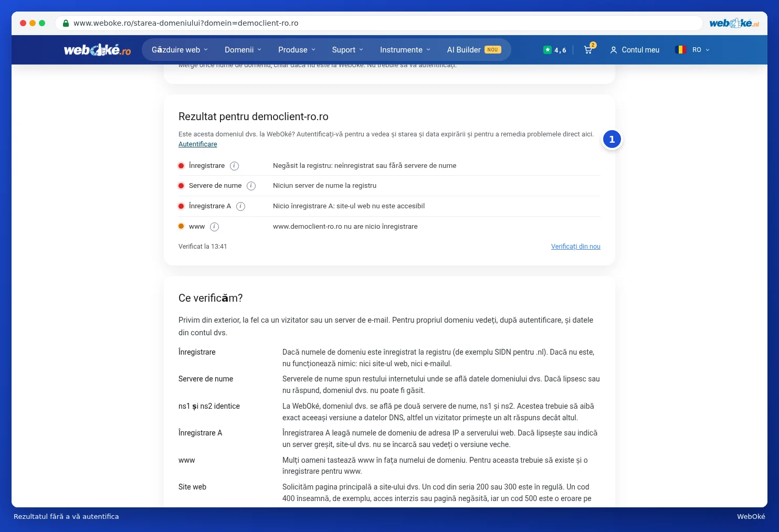Show info tooltip for Înregistrare row

tap(235, 166)
